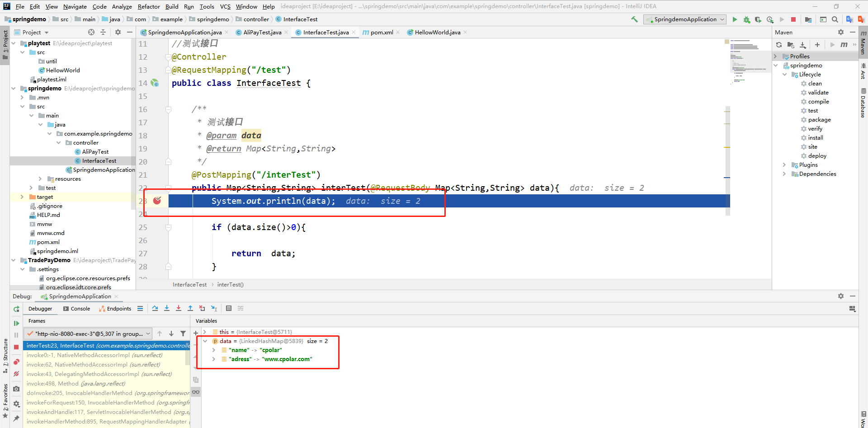The height and width of the screenshot is (428, 868).
Task: Stop the running application with red square icon
Action: (x=793, y=19)
